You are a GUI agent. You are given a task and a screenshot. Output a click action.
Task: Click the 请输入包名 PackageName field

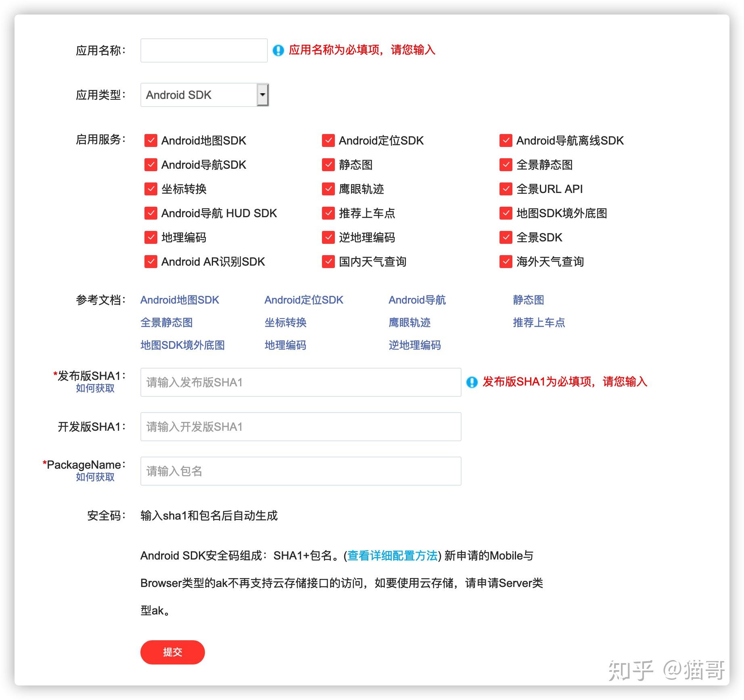pos(300,471)
